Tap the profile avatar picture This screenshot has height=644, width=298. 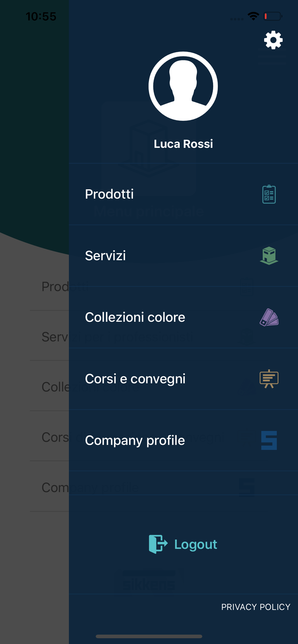tap(183, 86)
